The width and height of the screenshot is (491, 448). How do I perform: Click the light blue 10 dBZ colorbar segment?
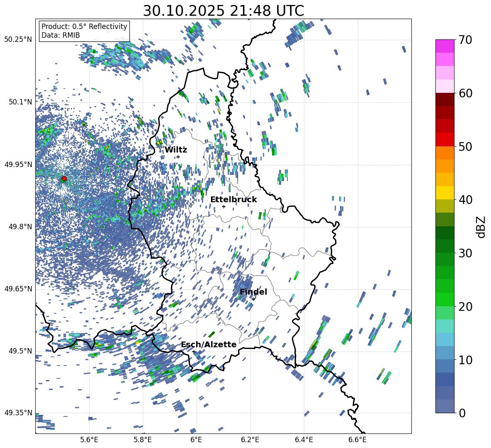click(445, 353)
